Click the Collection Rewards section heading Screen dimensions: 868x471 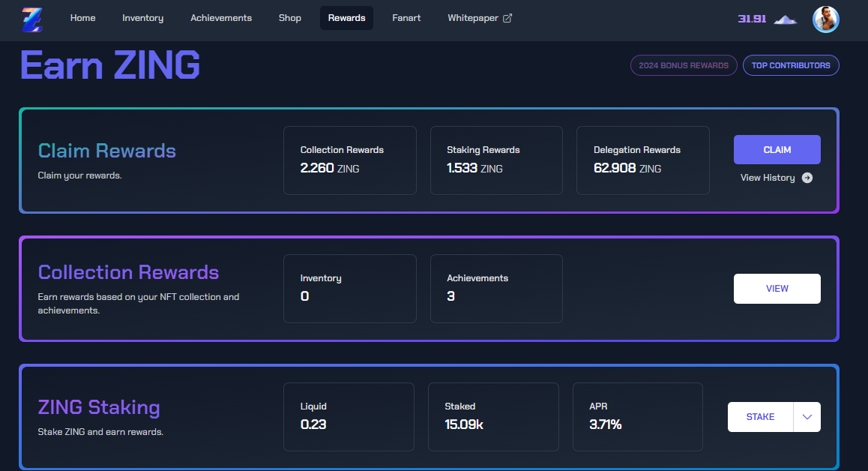(x=128, y=272)
